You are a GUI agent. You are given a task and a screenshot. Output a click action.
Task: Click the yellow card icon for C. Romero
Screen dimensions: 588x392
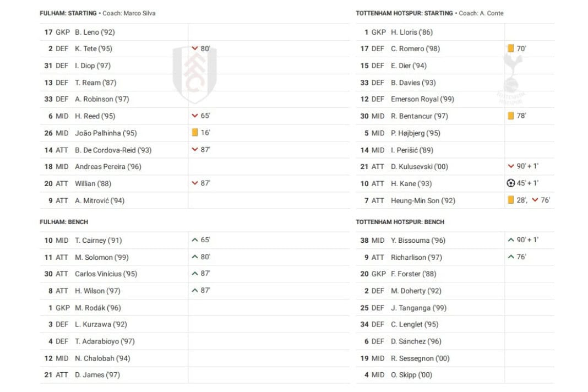pos(510,48)
